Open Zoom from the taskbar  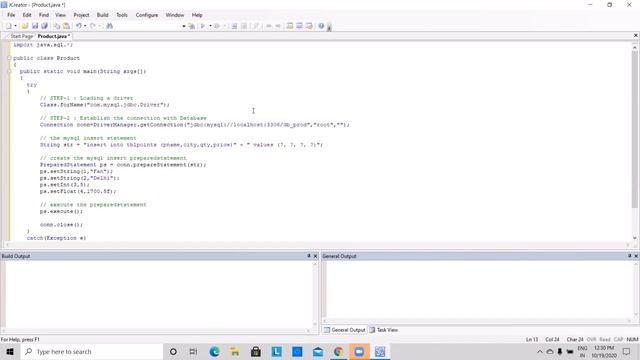point(359,352)
